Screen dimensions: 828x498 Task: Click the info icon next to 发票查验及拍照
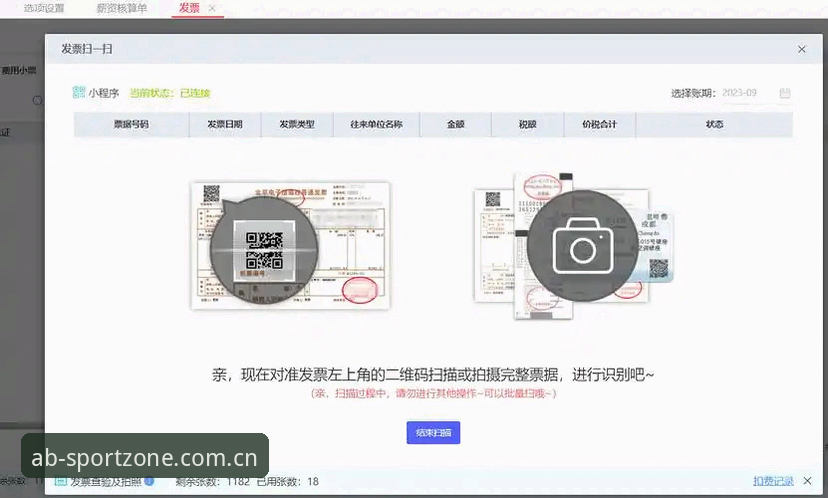coord(149,481)
